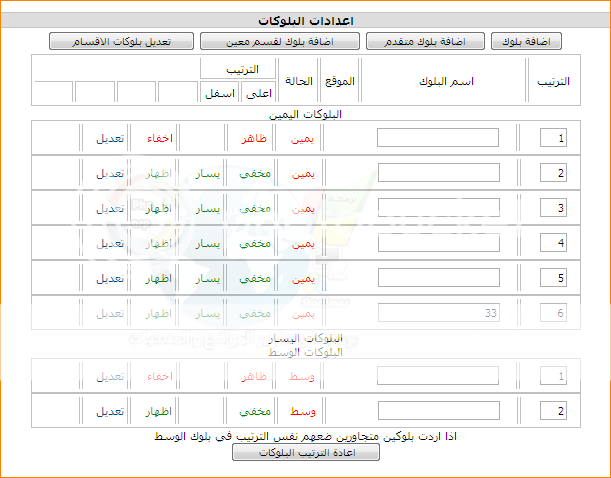Focus order field showing 2 in يمين row
Image resolution: width=611 pixels, height=478 pixels.
(x=553, y=173)
